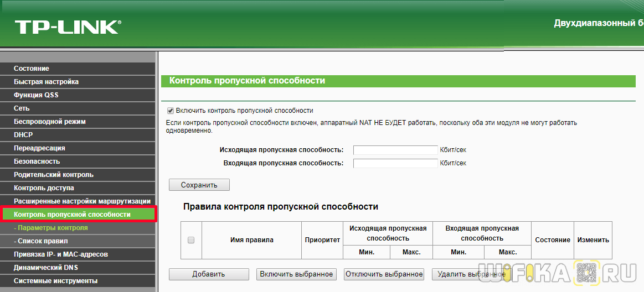Expand the DHCP sidebar section
Screen dimensions: 644x292
[x=23, y=135]
